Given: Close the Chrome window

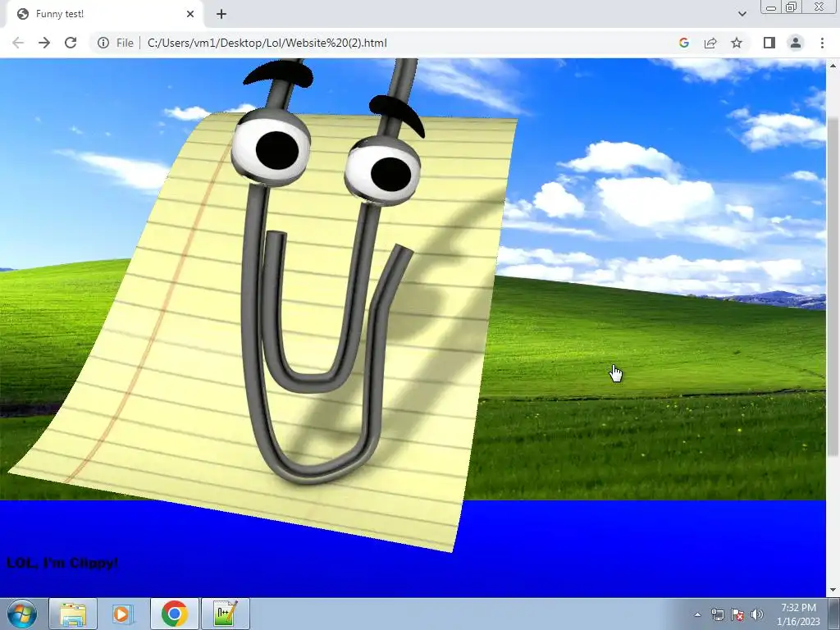Looking at the screenshot, I should tap(819, 7).
